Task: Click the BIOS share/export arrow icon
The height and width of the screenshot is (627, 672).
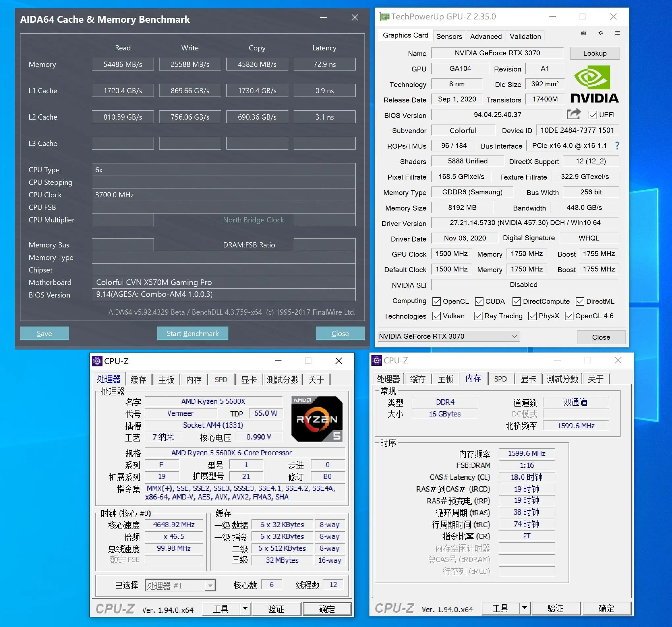Action: [574, 114]
